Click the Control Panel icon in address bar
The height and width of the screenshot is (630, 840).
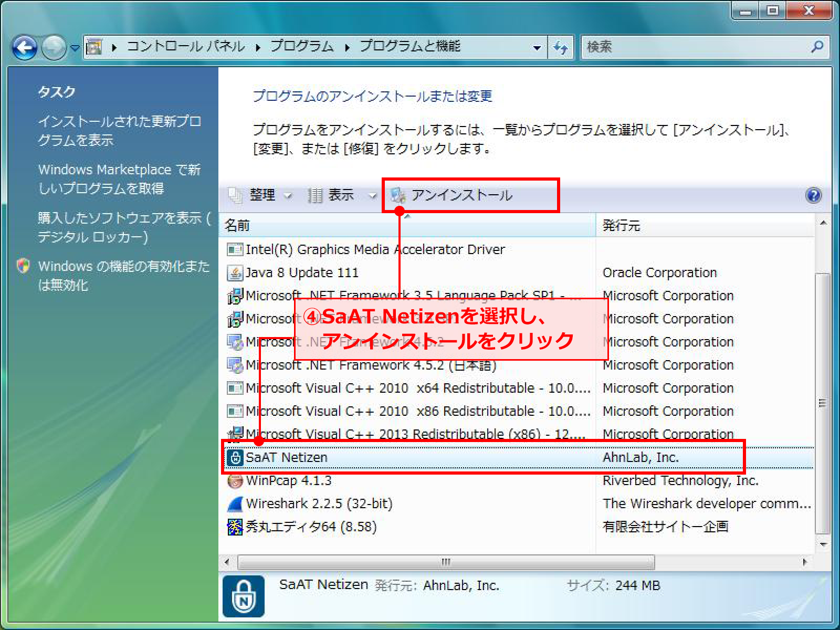coord(94,47)
